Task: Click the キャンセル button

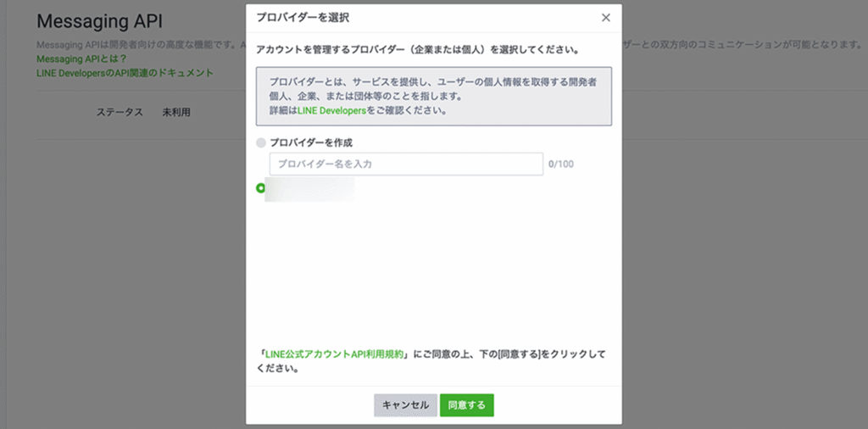Action: click(x=405, y=405)
